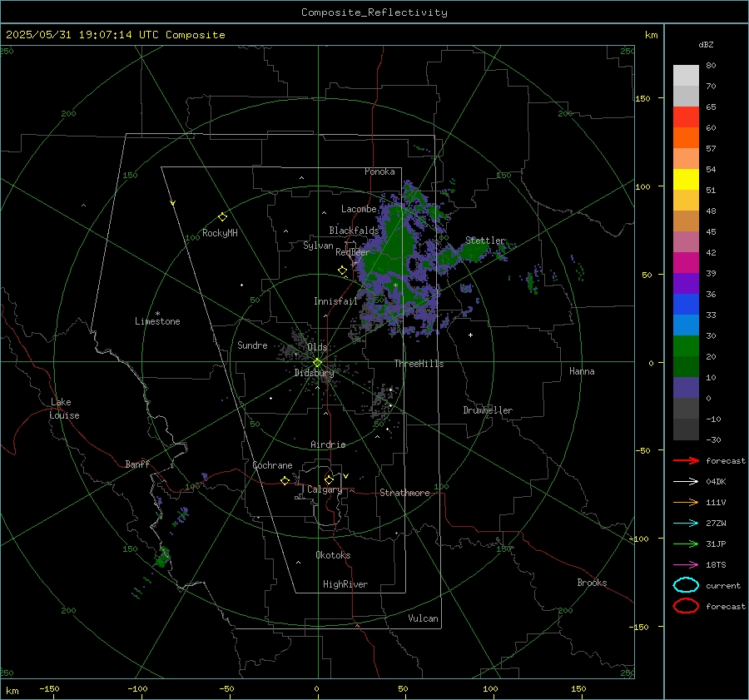Click the Airdrie city label
Viewport: 749px width, 700px height.
[328, 444]
